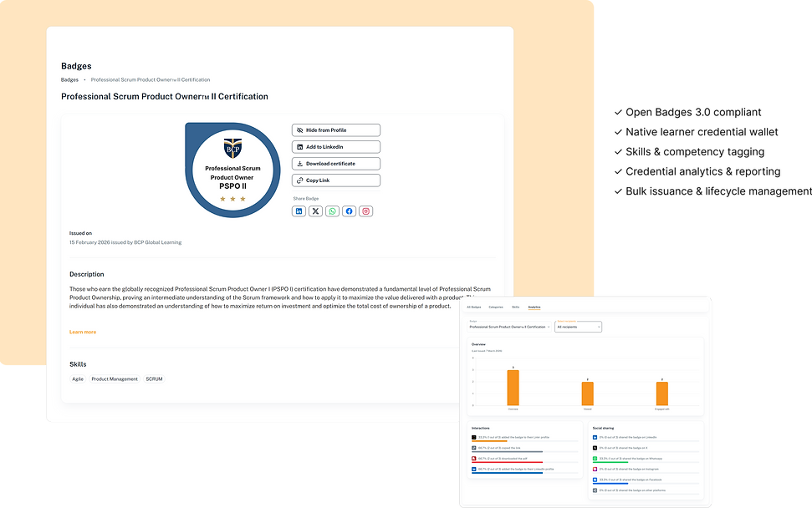Select the Agile skill tag
The image size is (812, 508).
(x=78, y=379)
